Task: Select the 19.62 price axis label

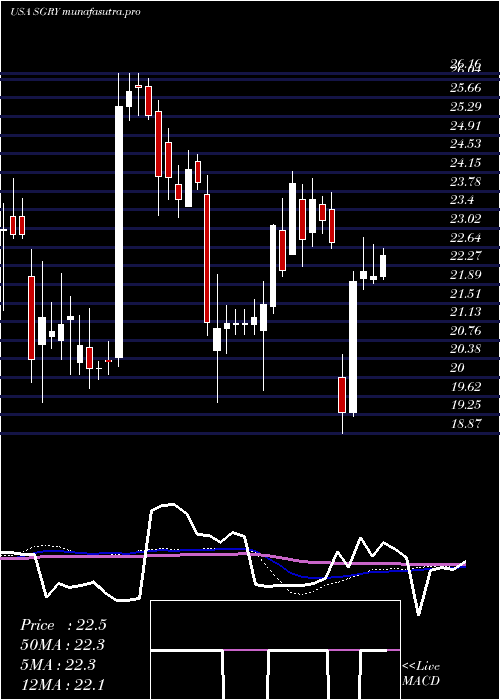Action: coord(466,386)
